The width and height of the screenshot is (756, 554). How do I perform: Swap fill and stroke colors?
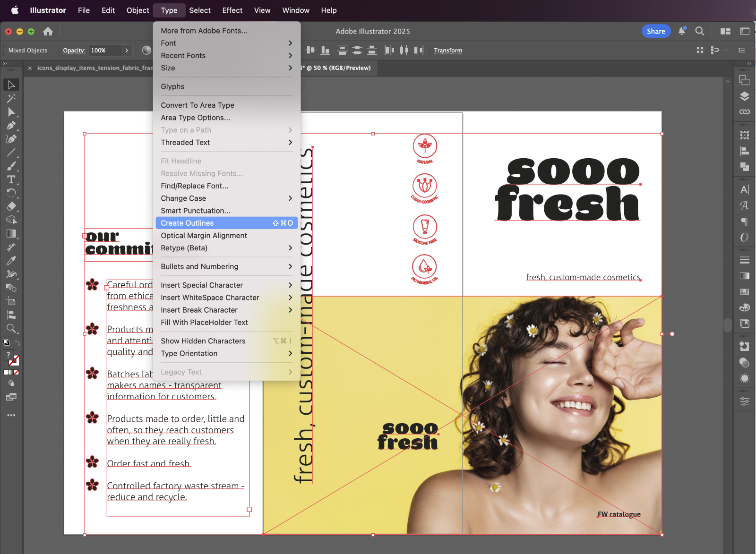pos(17,343)
